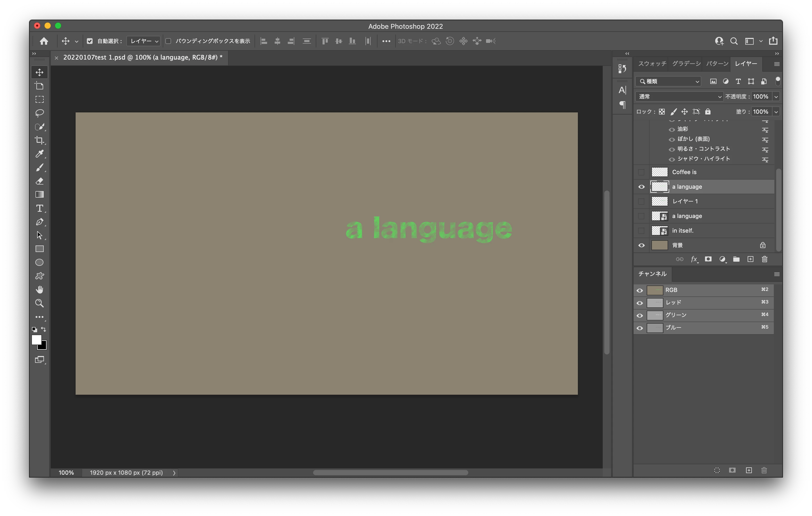Enable show bounding box checkbox
The width and height of the screenshot is (812, 516).
[168, 41]
